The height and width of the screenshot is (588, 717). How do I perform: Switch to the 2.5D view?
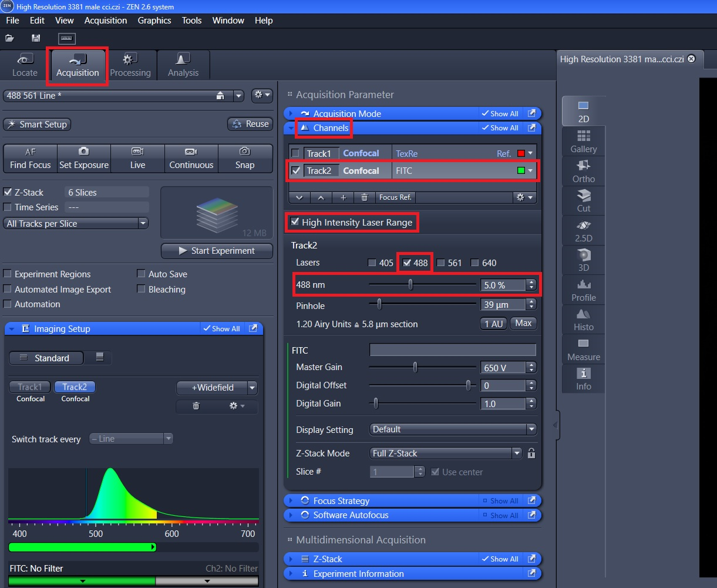(583, 231)
